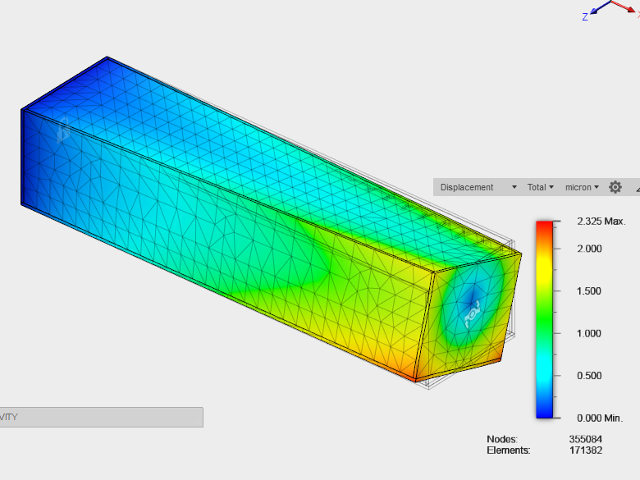Viewport: 640px width, 480px height.
Task: Click the 2.325 Max. legend label
Action: (600, 221)
